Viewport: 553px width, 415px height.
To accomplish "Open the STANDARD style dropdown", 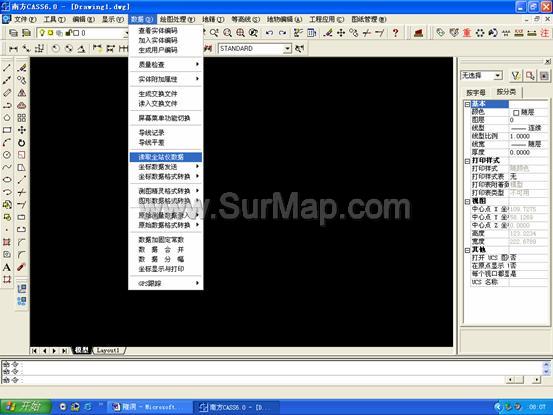I will (287, 49).
